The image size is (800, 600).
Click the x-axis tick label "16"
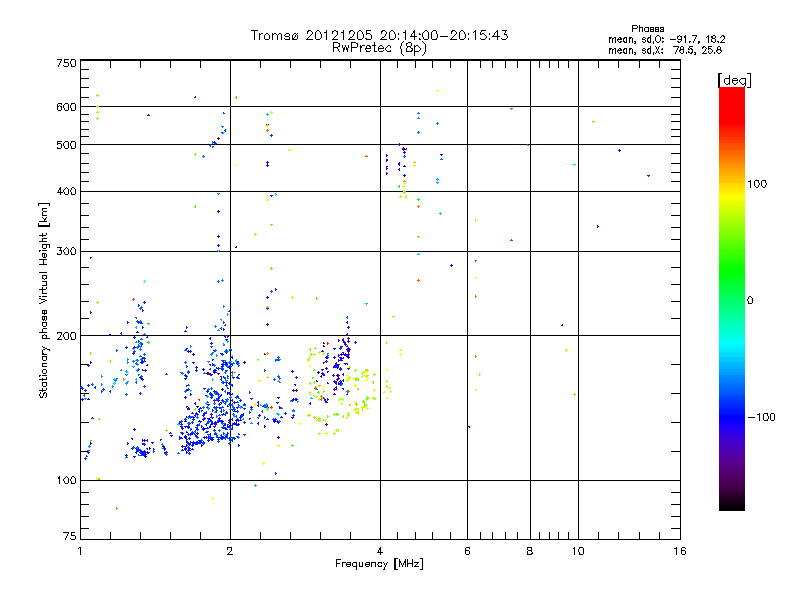(680, 551)
